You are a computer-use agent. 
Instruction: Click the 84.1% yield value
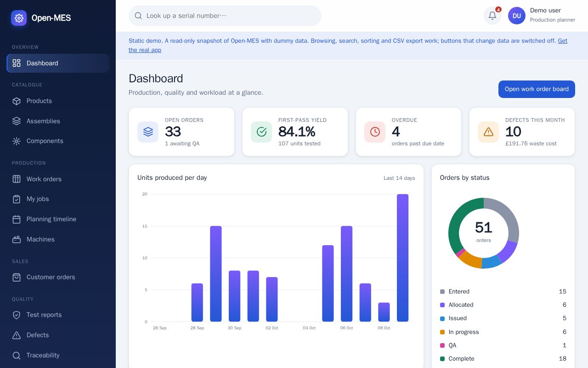click(x=297, y=132)
